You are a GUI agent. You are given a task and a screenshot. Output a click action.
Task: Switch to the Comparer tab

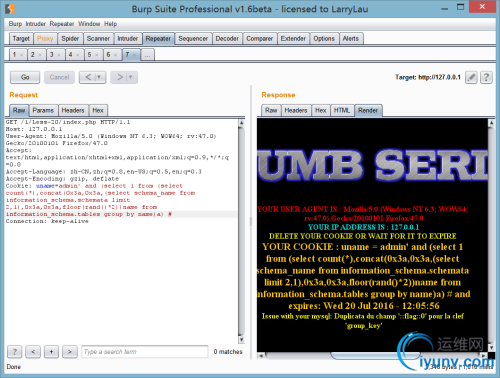coord(259,39)
